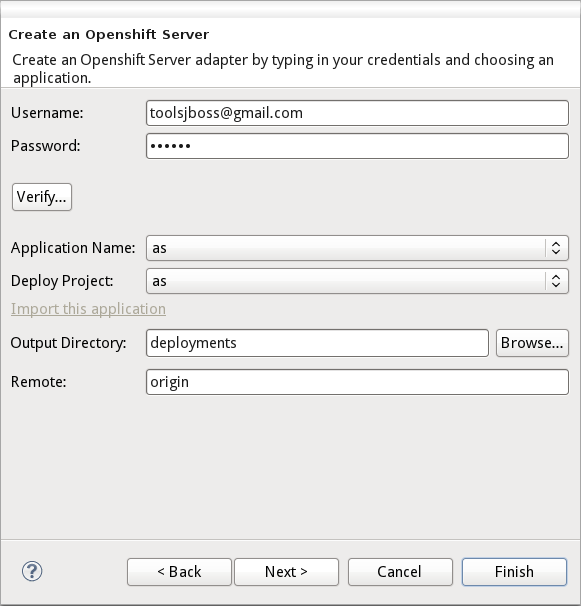The image size is (581, 606).
Task: Click the Verify... button
Action: pyautogui.click(x=42, y=197)
